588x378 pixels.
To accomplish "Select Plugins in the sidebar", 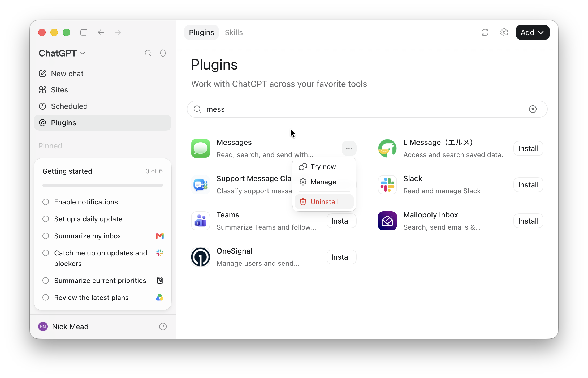I will click(103, 123).
